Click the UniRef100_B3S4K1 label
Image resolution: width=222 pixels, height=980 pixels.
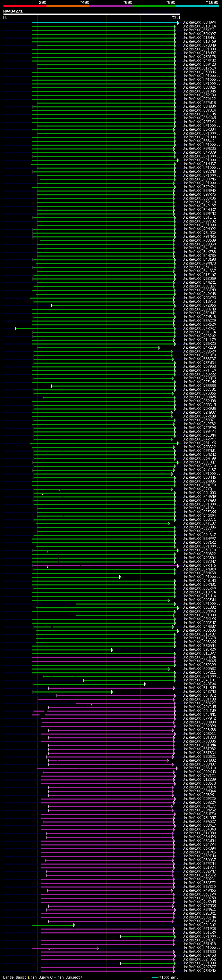pos(199,141)
